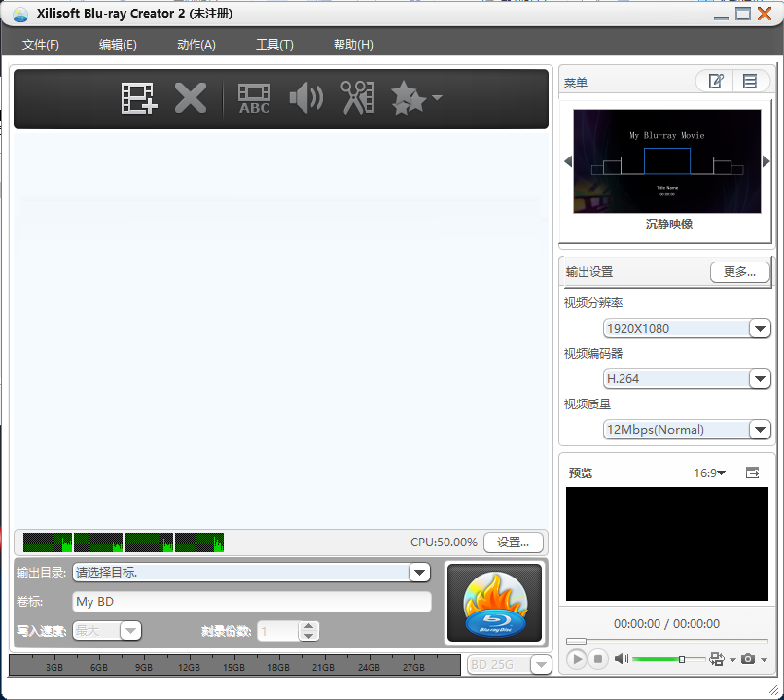Expand the H.264 video encoder dropdown
Viewport: 784px width, 700px height.
click(x=760, y=379)
